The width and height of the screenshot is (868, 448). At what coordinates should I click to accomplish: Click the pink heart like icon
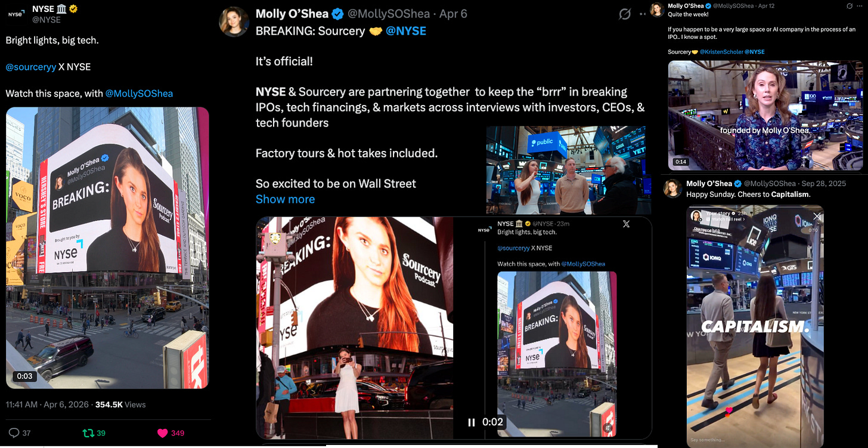tap(162, 433)
